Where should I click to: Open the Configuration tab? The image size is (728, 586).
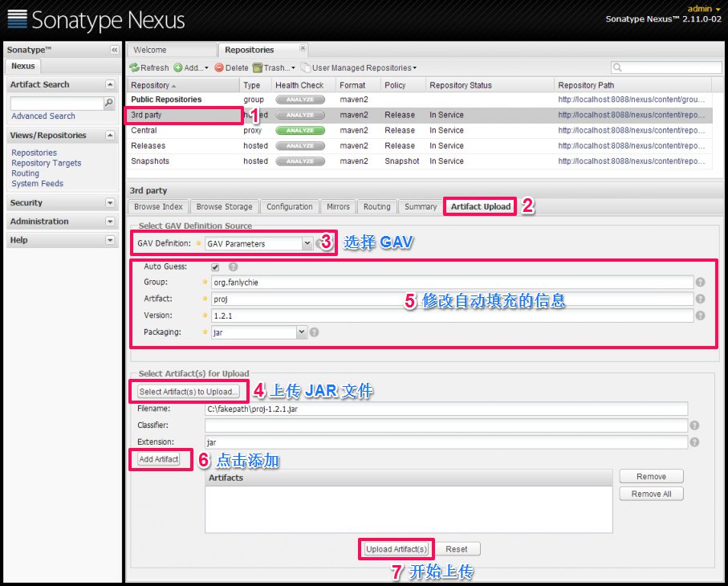(290, 206)
